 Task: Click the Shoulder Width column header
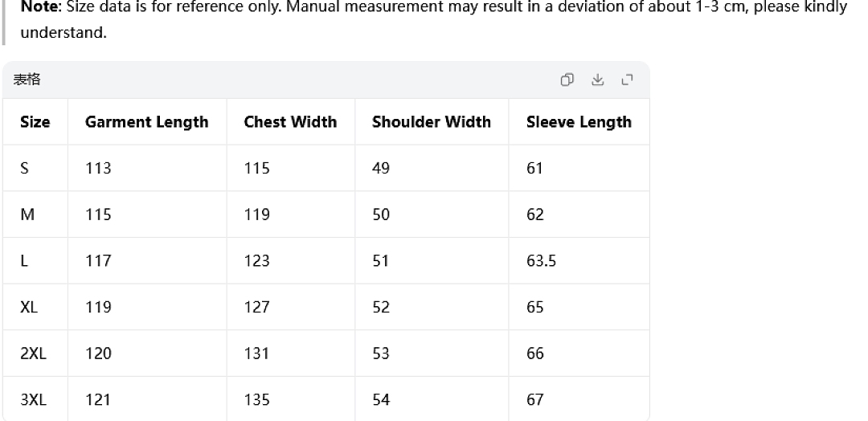[x=432, y=121]
